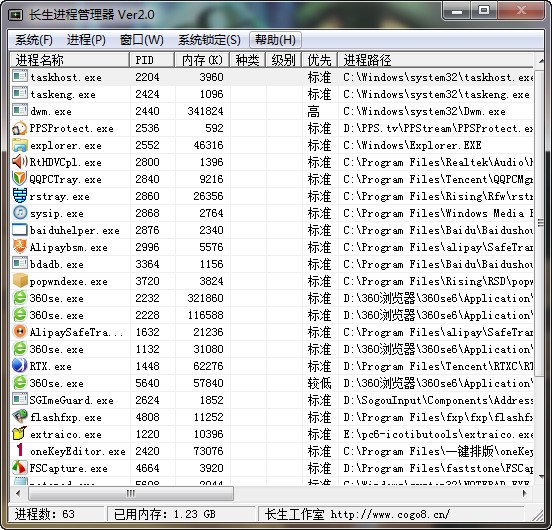Click the horizontal scrollbar thumb
This screenshot has height=530, width=552.
pyautogui.click(x=131, y=493)
